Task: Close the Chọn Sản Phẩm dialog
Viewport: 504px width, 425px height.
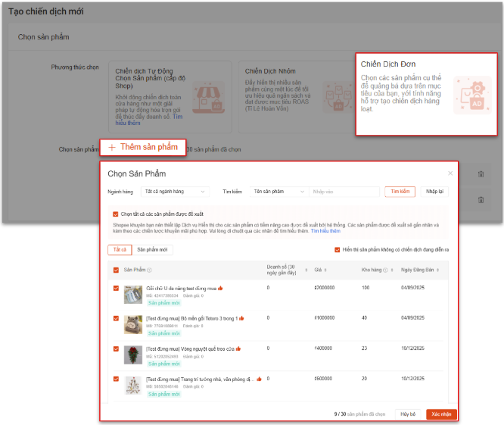Action: click(x=450, y=173)
